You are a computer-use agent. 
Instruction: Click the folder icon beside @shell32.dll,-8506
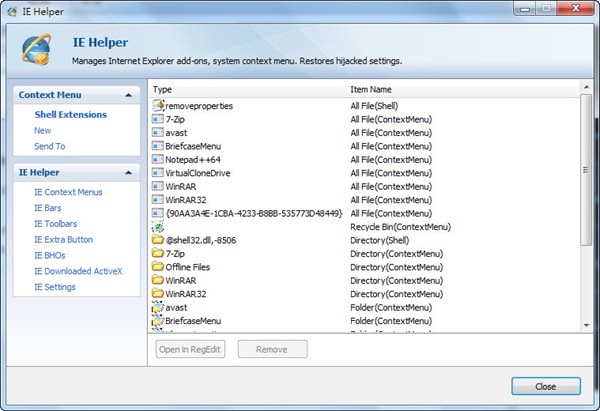point(157,240)
